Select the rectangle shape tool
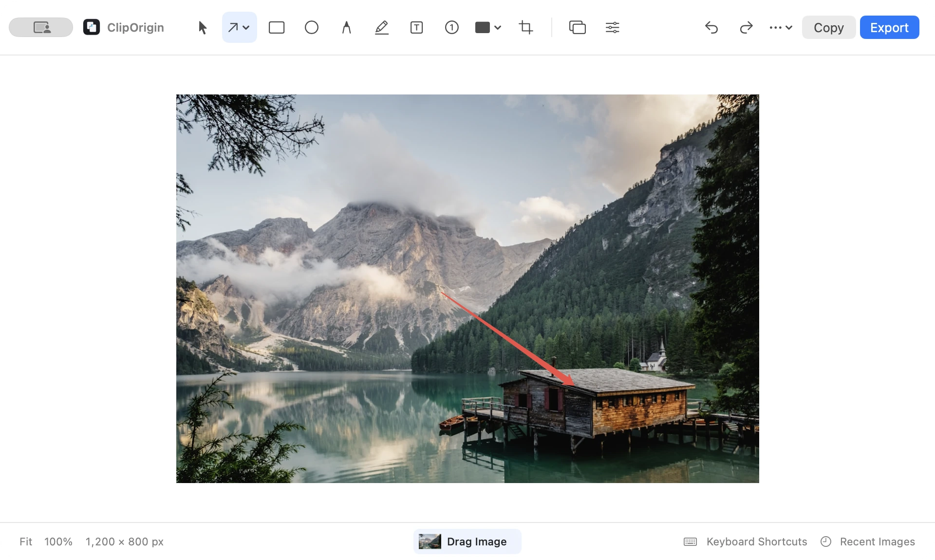 (x=277, y=28)
